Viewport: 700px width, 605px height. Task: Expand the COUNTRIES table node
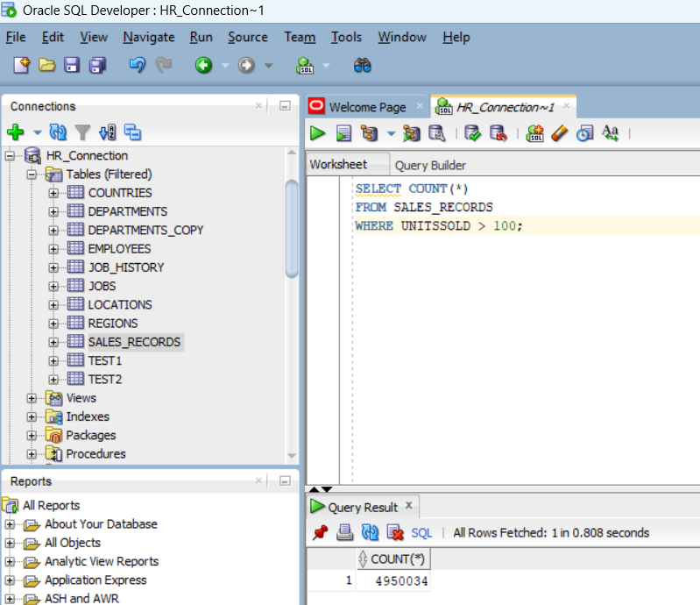[x=53, y=193]
